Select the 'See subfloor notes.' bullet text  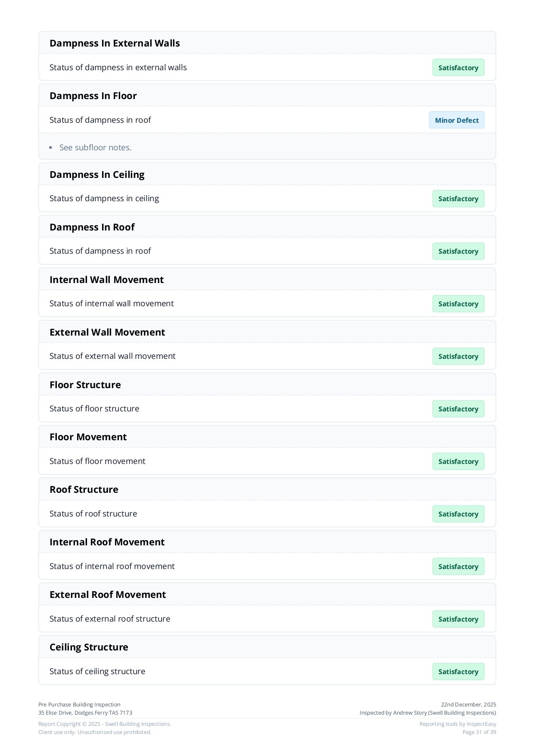[x=95, y=147]
